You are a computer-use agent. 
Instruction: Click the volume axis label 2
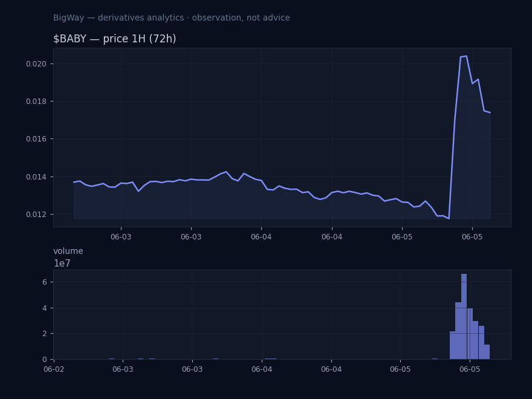pyautogui.click(x=45, y=334)
